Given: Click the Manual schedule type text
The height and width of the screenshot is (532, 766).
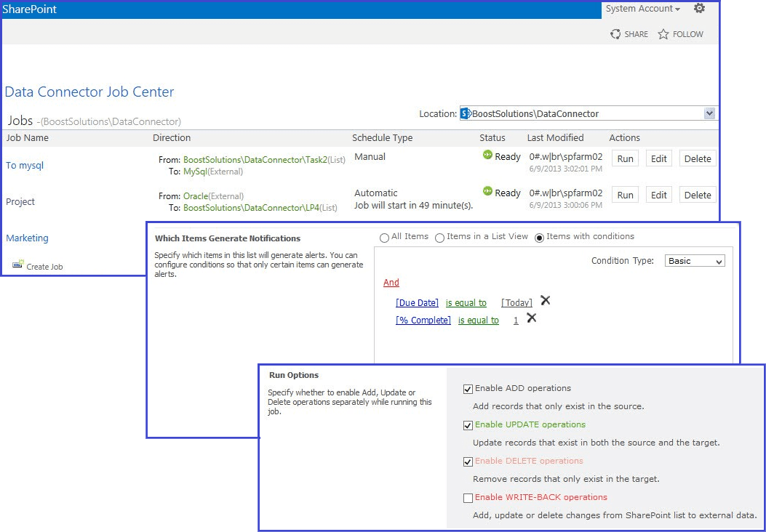Looking at the screenshot, I should point(370,157).
